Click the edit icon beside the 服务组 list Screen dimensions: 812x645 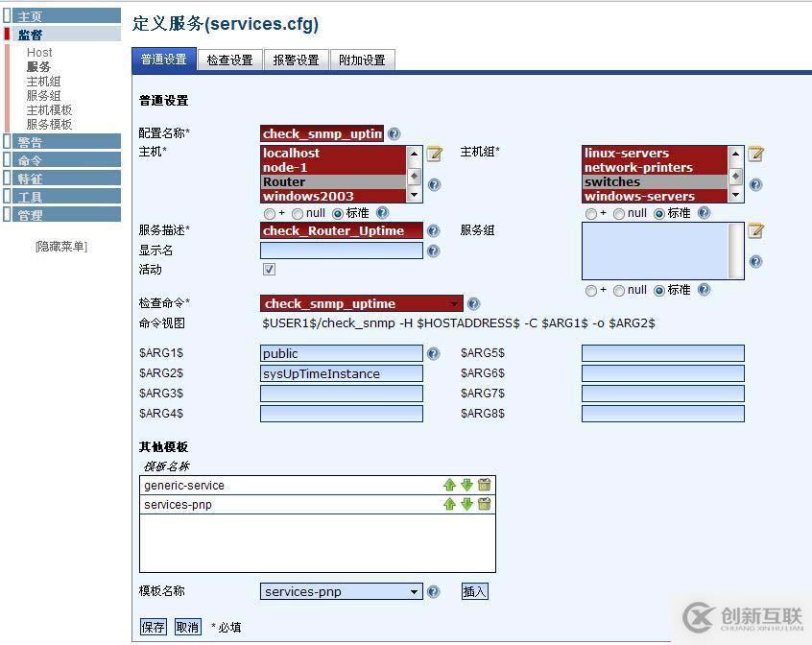755,230
